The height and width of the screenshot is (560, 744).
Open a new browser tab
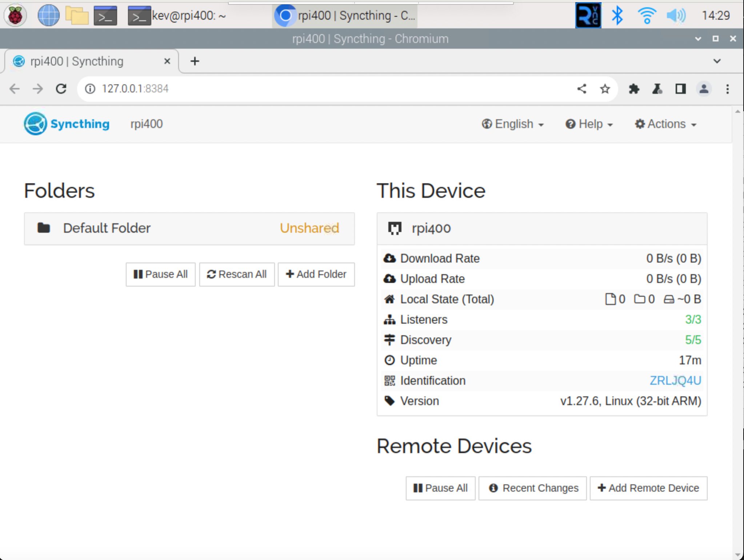pos(195,61)
